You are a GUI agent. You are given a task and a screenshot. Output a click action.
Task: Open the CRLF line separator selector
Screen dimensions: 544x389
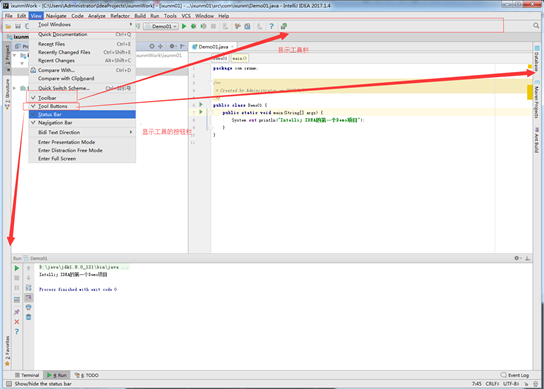pos(492,384)
